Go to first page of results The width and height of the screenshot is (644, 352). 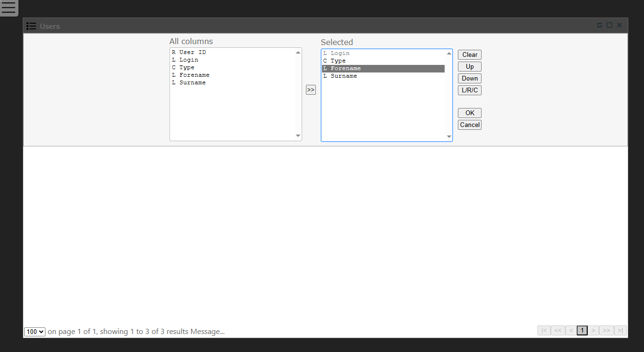point(544,331)
